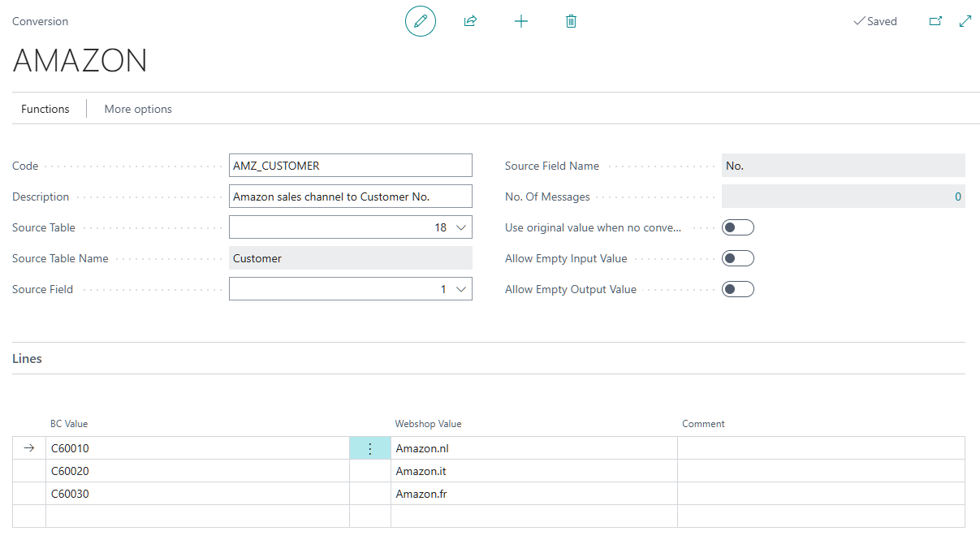
Task: Select BC Value cell C60010
Action: (197, 448)
